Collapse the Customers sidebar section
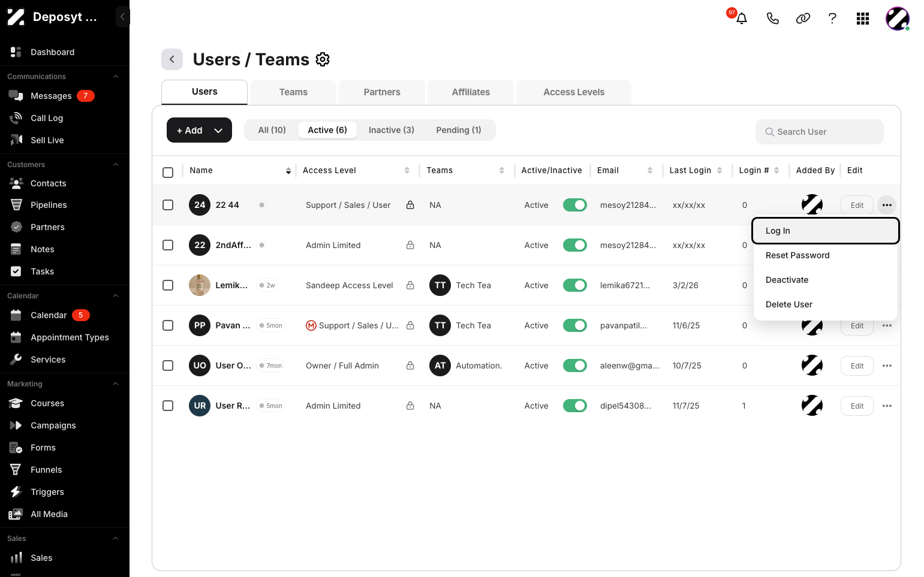The width and height of the screenshot is (924, 577). pos(116,165)
